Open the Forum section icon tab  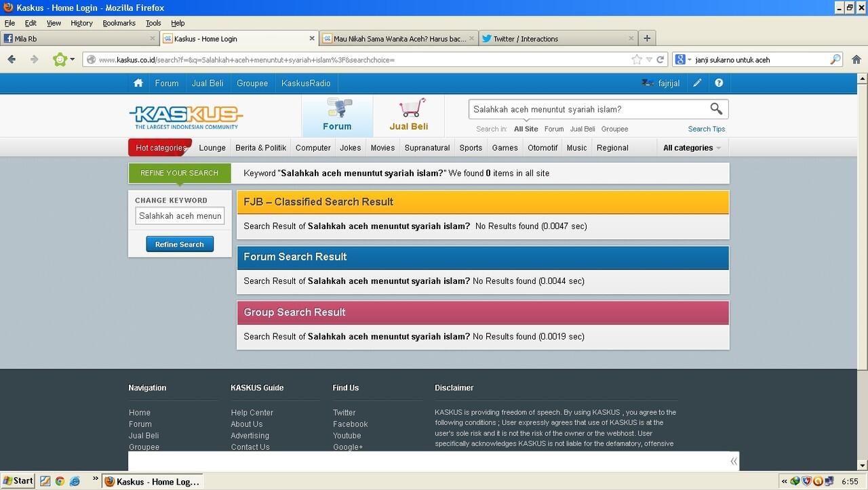pos(337,115)
